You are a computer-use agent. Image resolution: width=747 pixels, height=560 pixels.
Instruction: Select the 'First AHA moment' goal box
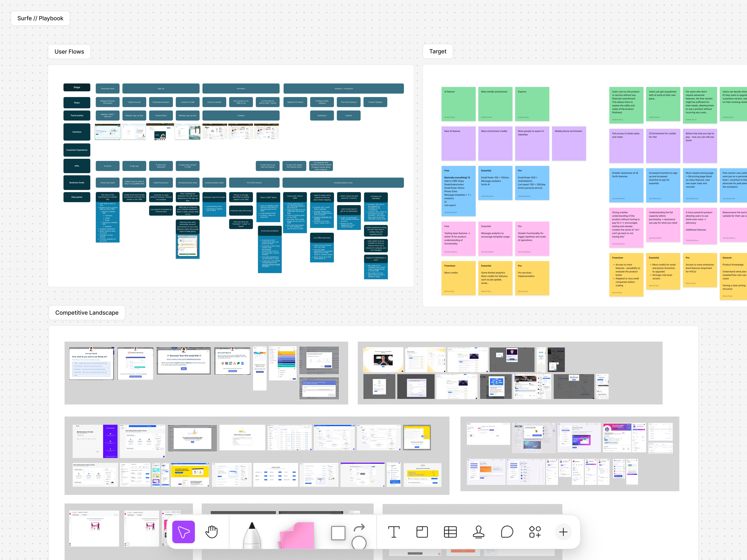(254, 183)
